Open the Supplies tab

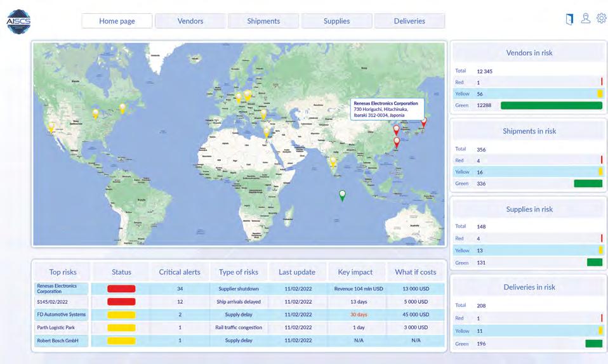(336, 21)
